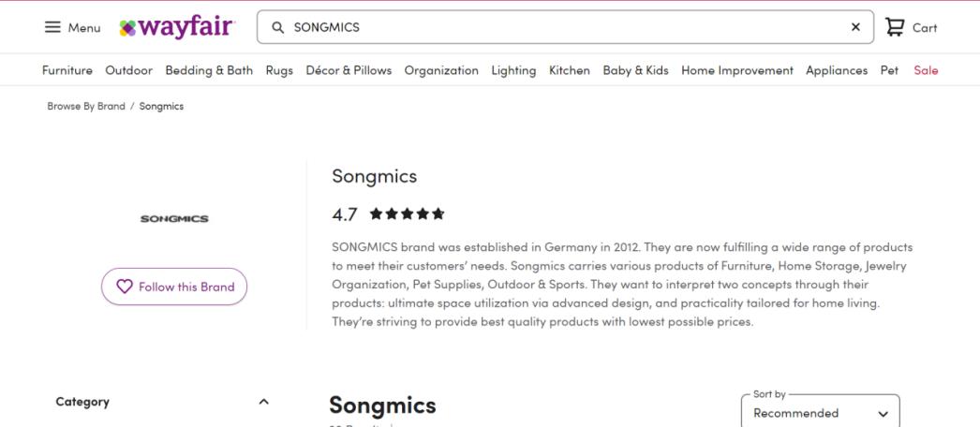Screen dimensions: 980x427
Task: Navigate to the Pet category
Action: pos(889,70)
